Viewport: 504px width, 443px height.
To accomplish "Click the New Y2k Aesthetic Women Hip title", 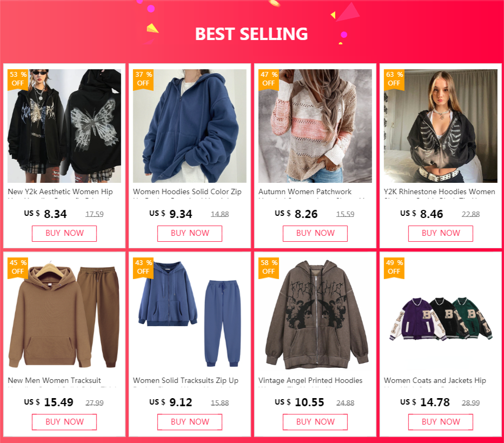I will pyautogui.click(x=60, y=191).
